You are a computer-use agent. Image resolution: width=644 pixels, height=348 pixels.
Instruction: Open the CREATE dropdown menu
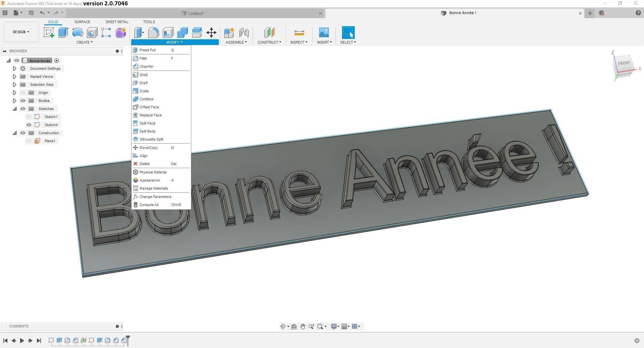pos(84,42)
